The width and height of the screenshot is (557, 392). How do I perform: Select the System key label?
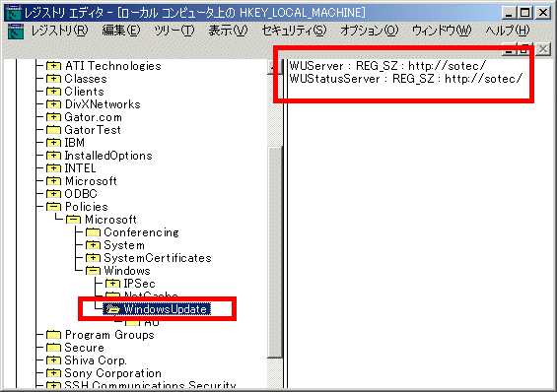(124, 245)
